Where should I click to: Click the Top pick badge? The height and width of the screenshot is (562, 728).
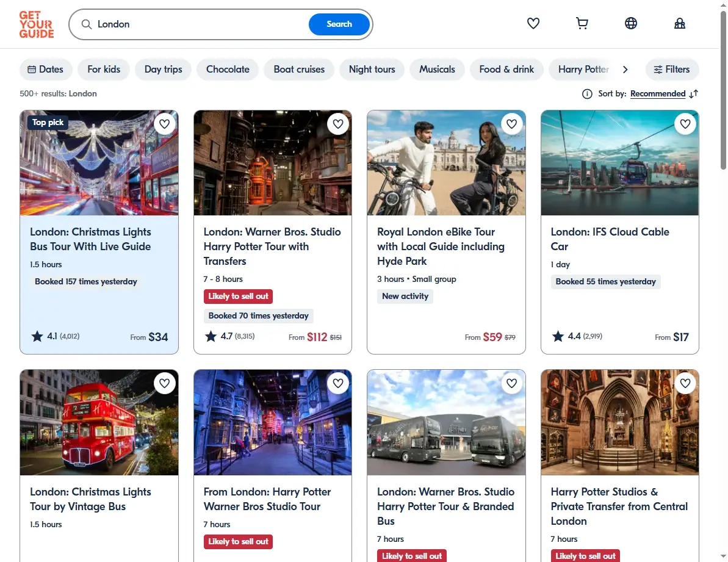48,123
